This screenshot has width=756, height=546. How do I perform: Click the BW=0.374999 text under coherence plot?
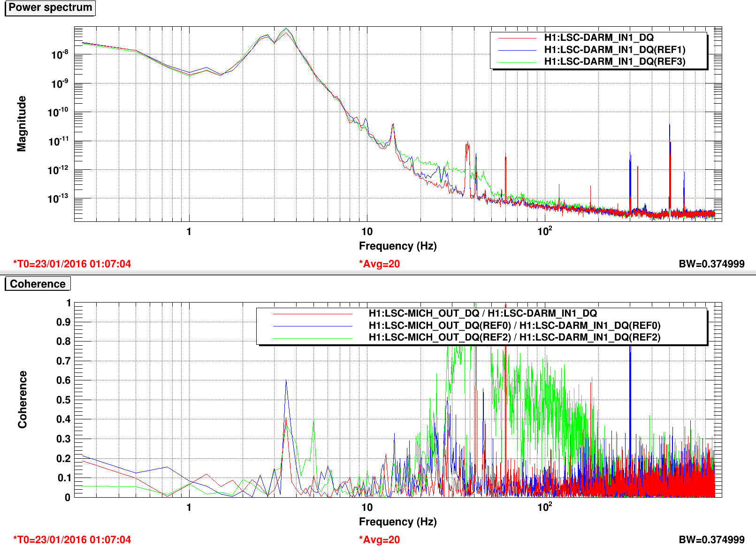[711, 539]
